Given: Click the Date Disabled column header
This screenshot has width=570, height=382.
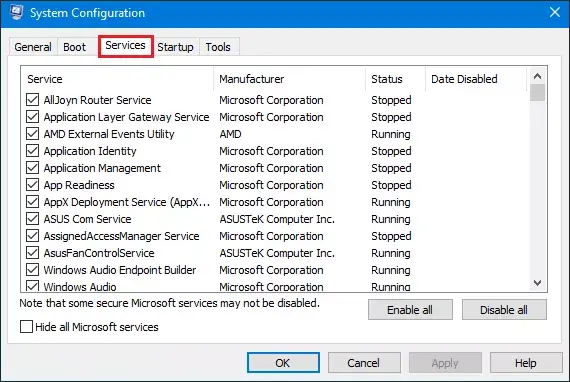Looking at the screenshot, I should (x=475, y=79).
